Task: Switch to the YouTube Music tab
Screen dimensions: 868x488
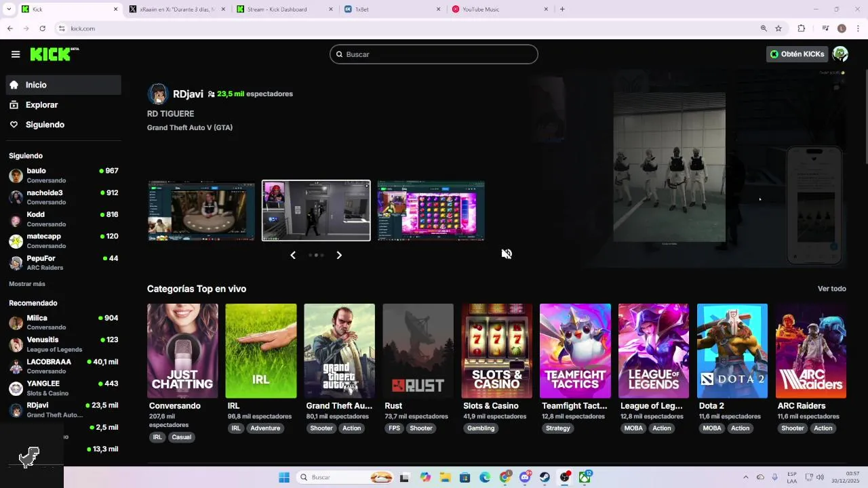Action: 499,9
